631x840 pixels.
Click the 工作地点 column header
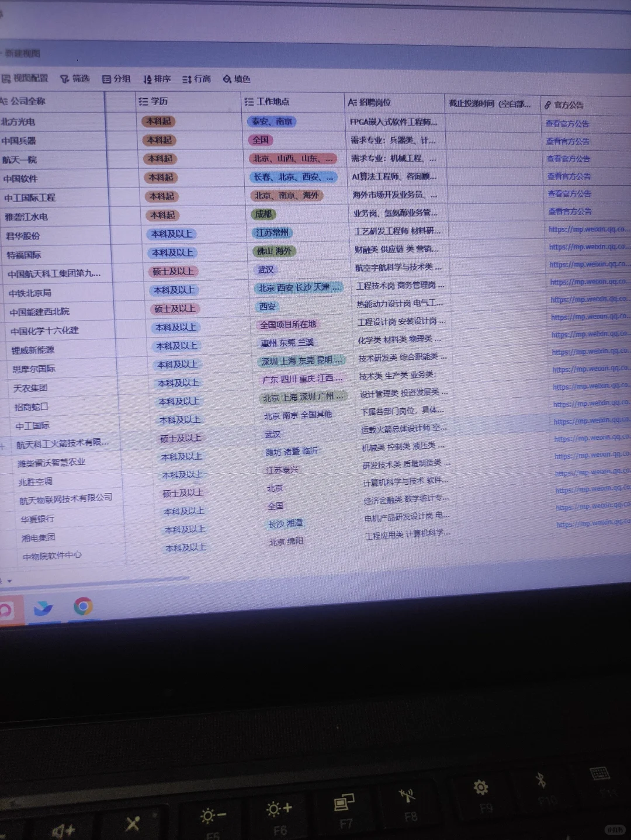pos(267,102)
